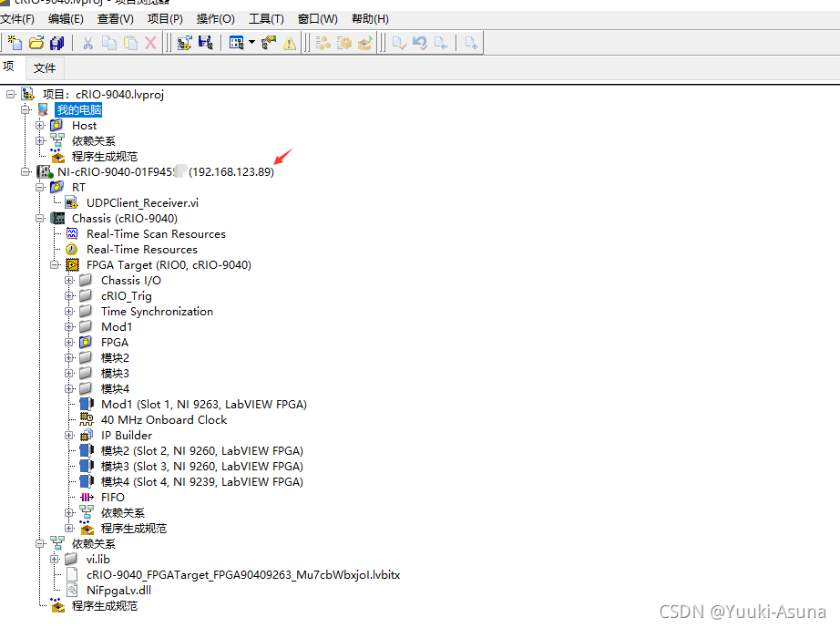
Task: Click the source control Check In icon
Action: (x=399, y=43)
